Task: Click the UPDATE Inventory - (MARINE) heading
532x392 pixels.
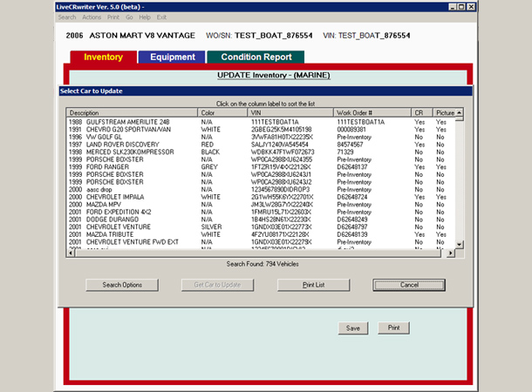Action: coord(274,75)
